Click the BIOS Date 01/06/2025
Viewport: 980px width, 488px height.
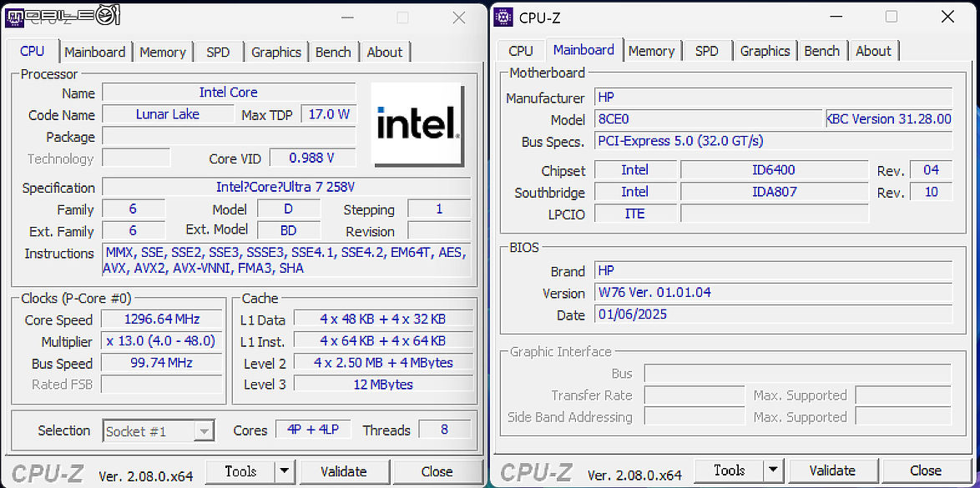click(x=773, y=314)
